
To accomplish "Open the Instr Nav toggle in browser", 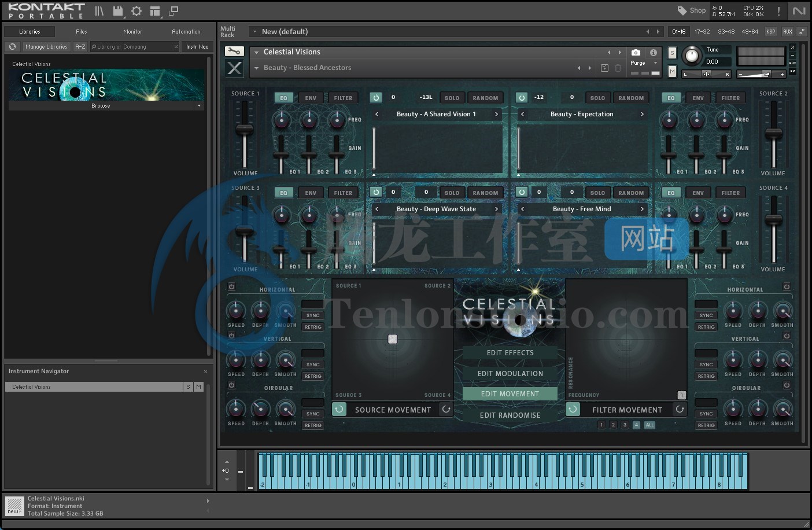I will tap(197, 46).
